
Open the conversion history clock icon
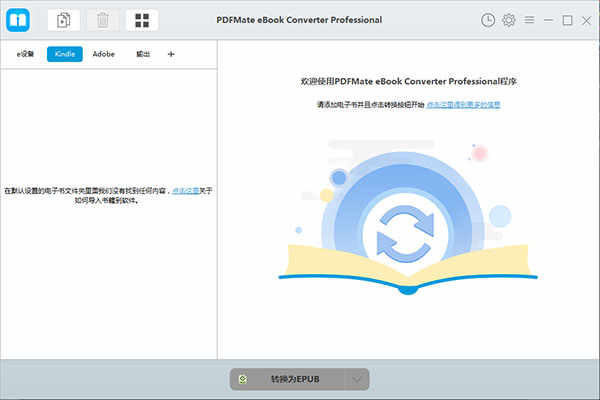[x=487, y=20]
